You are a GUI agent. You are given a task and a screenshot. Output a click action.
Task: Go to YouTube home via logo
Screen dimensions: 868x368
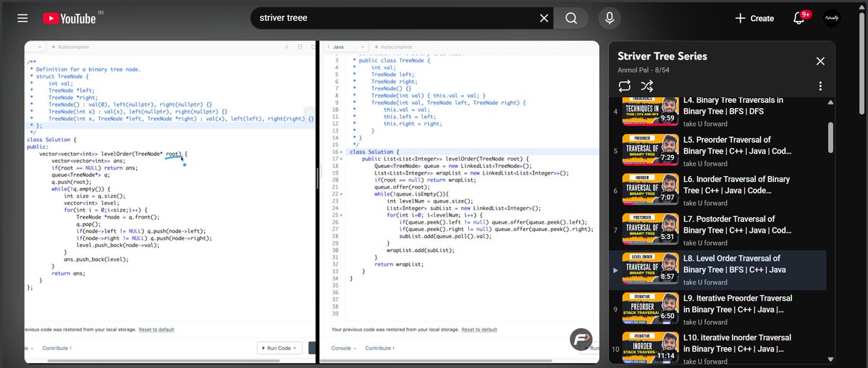[69, 18]
